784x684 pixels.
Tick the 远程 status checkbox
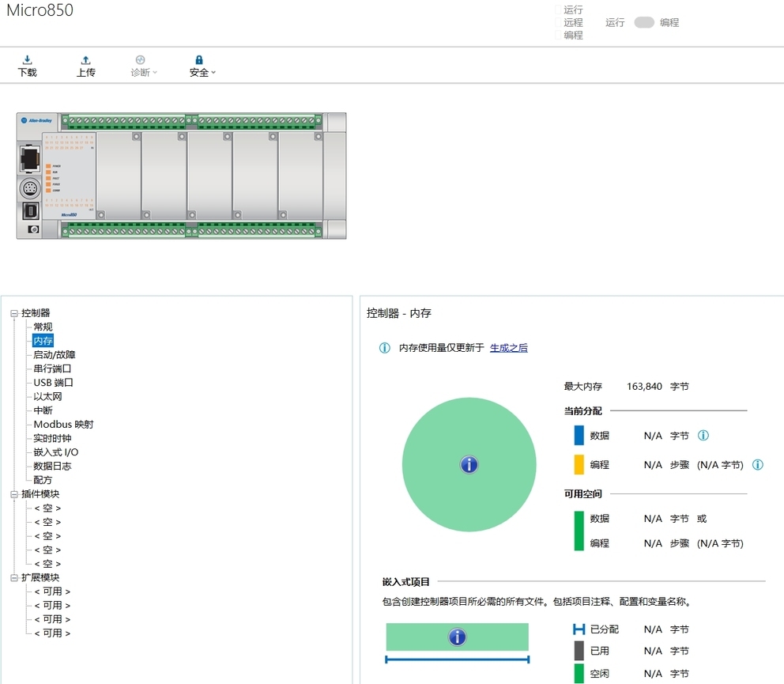point(559,22)
